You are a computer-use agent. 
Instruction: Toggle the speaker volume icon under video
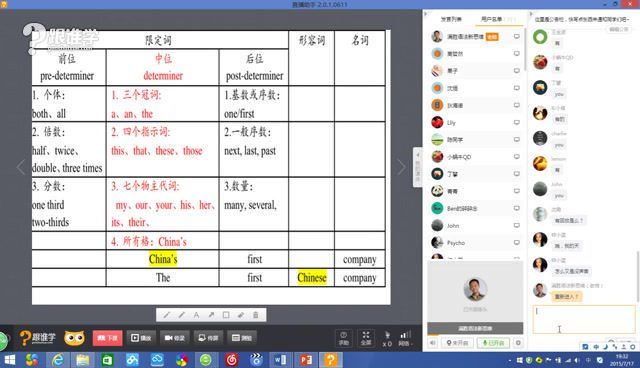(433, 343)
